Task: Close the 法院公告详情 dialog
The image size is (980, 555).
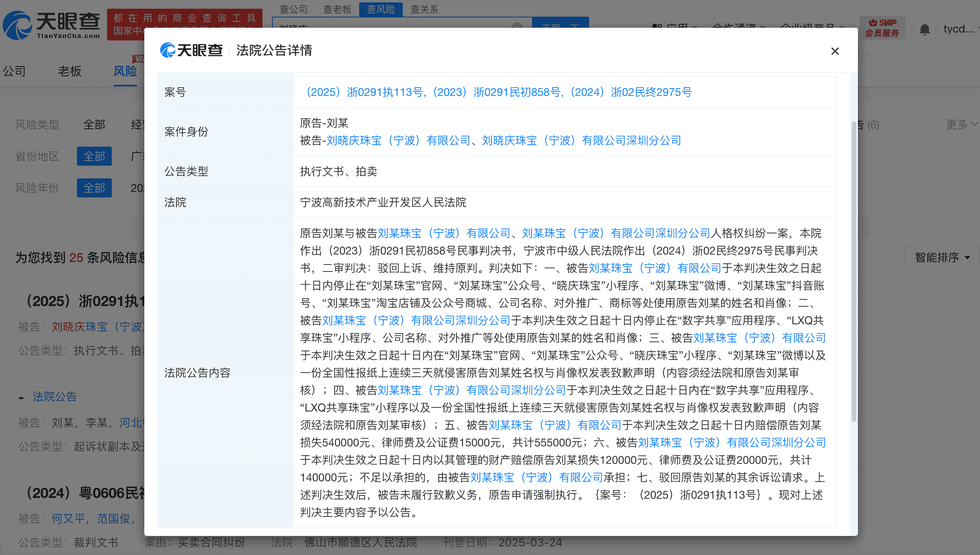Action: pyautogui.click(x=835, y=51)
